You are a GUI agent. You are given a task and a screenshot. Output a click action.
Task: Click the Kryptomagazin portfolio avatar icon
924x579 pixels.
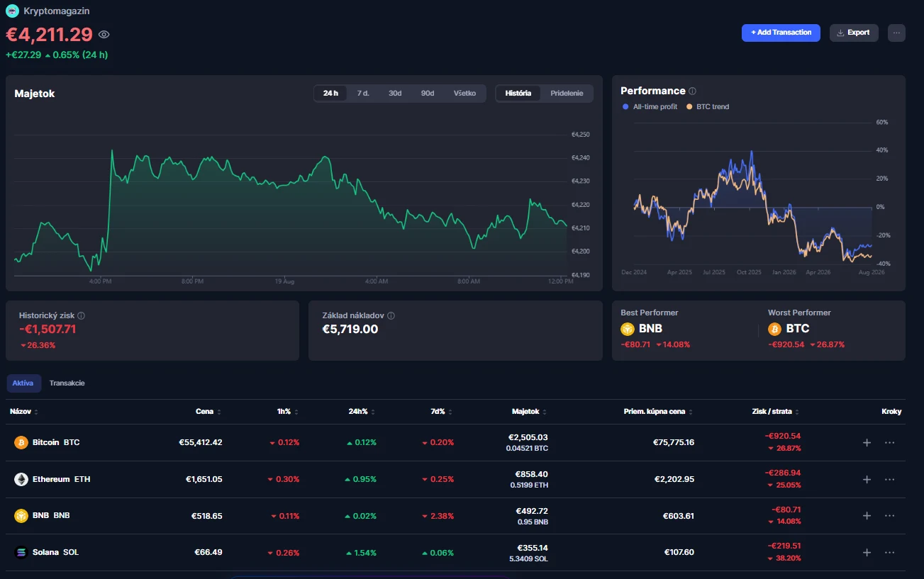12,11
